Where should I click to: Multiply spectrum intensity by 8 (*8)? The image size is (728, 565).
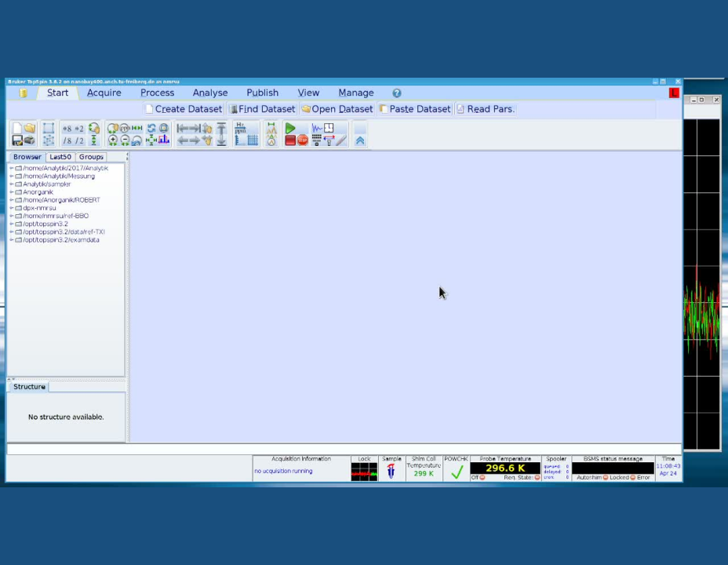click(67, 129)
